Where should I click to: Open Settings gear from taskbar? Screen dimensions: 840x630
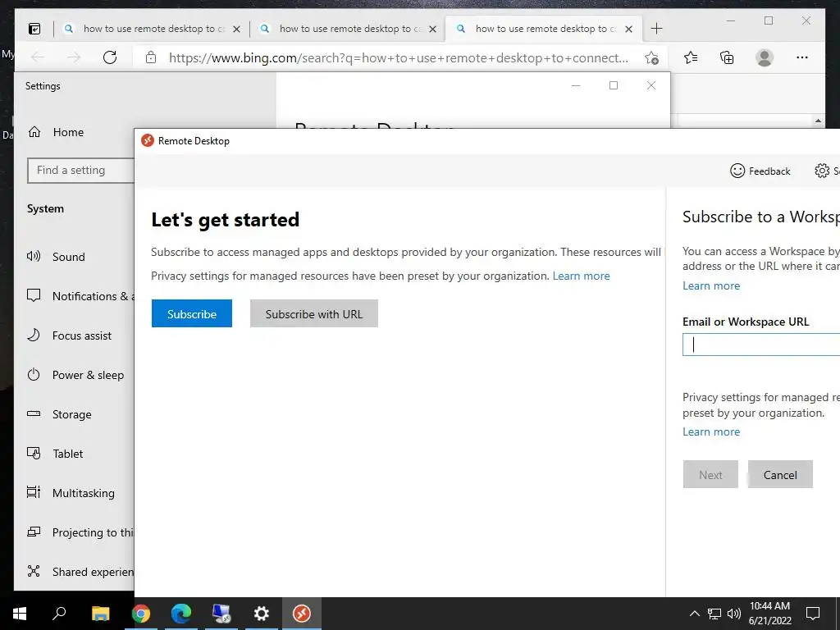262,614
